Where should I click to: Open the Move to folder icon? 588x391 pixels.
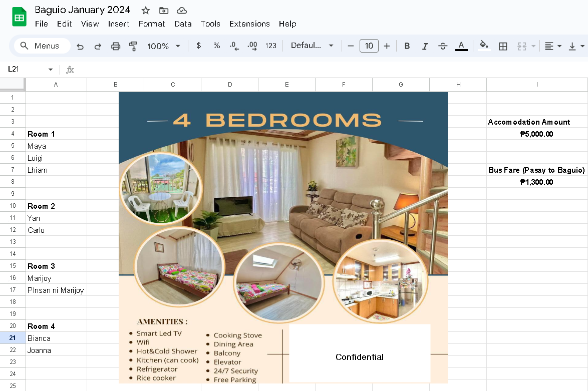click(163, 11)
